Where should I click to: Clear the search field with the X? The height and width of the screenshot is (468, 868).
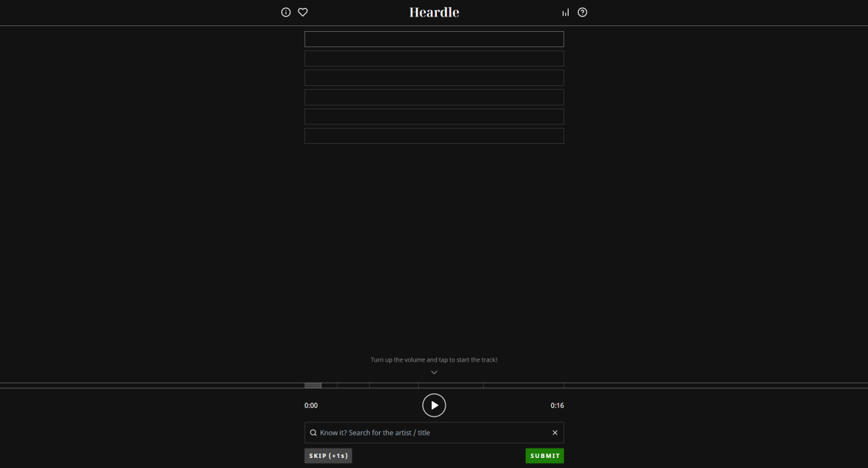[x=555, y=433]
